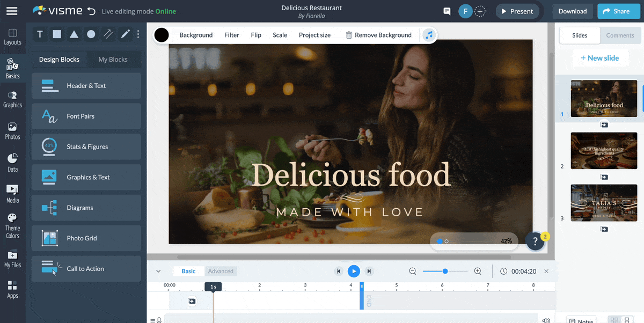Select the triangle shape tool
The width and height of the screenshot is (644, 323).
coord(74,34)
